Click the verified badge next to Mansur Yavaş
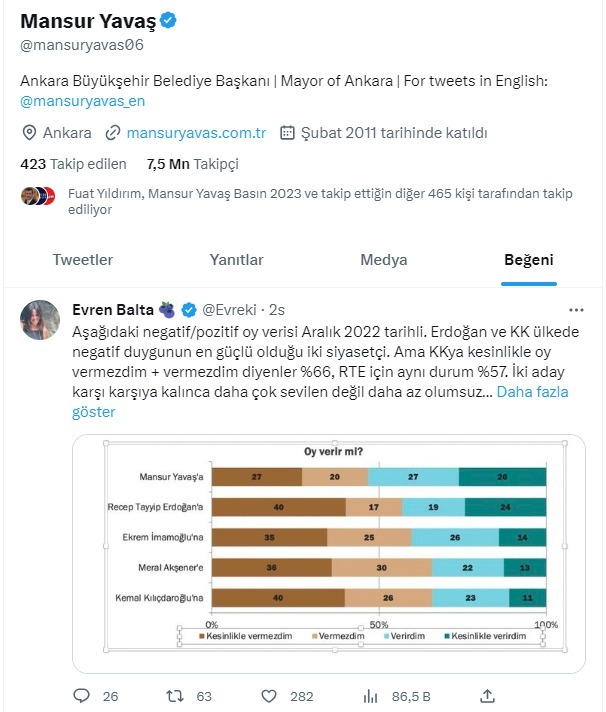 (x=143, y=20)
